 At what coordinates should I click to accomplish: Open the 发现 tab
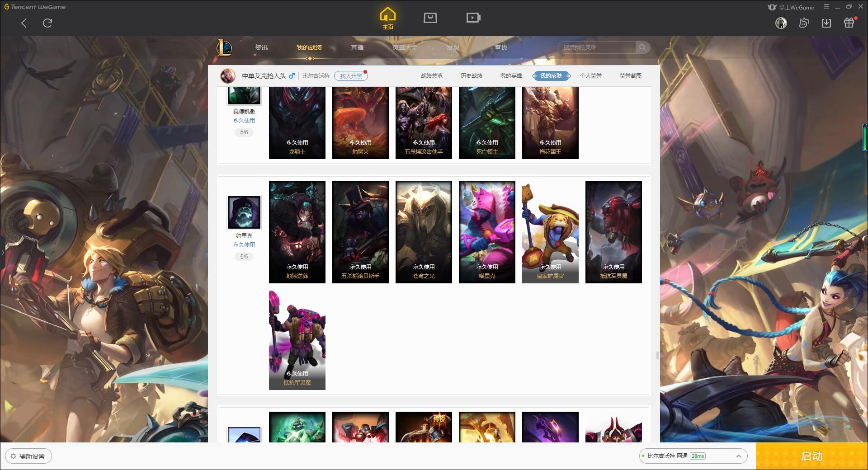tap(453, 47)
